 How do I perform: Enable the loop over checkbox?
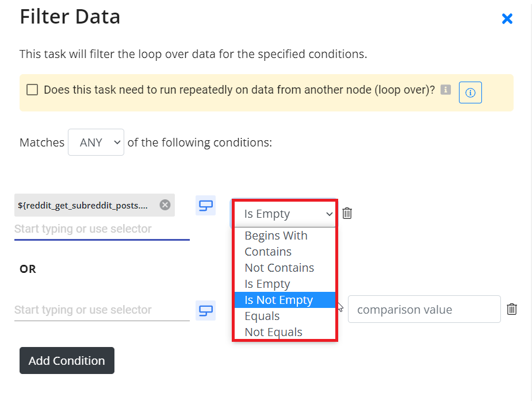coord(32,90)
